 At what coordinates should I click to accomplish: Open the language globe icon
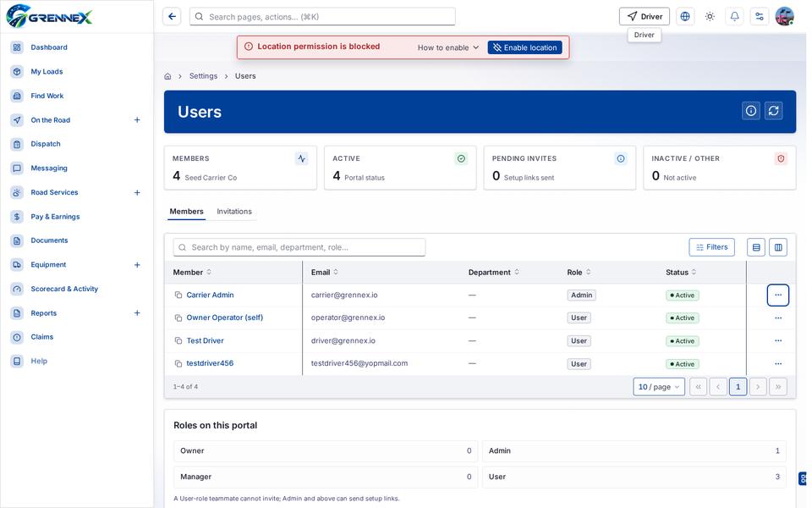pos(685,17)
